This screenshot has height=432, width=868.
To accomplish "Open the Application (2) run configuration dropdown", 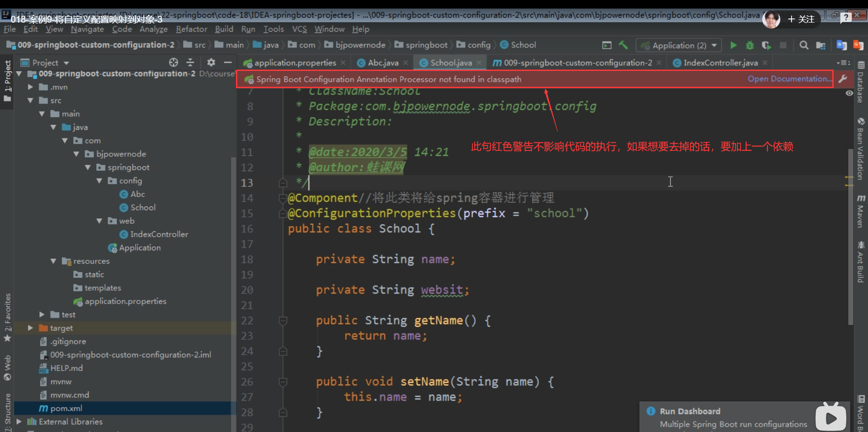I will 678,45.
